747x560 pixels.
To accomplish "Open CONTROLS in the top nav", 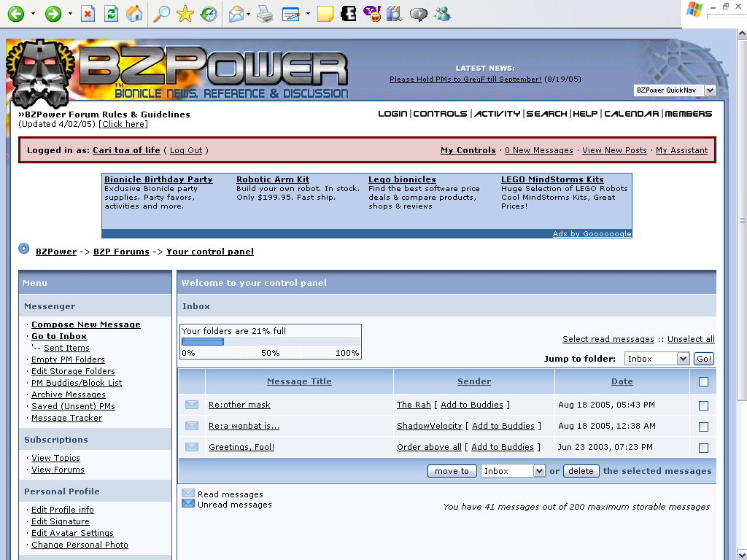I will click(x=440, y=113).
